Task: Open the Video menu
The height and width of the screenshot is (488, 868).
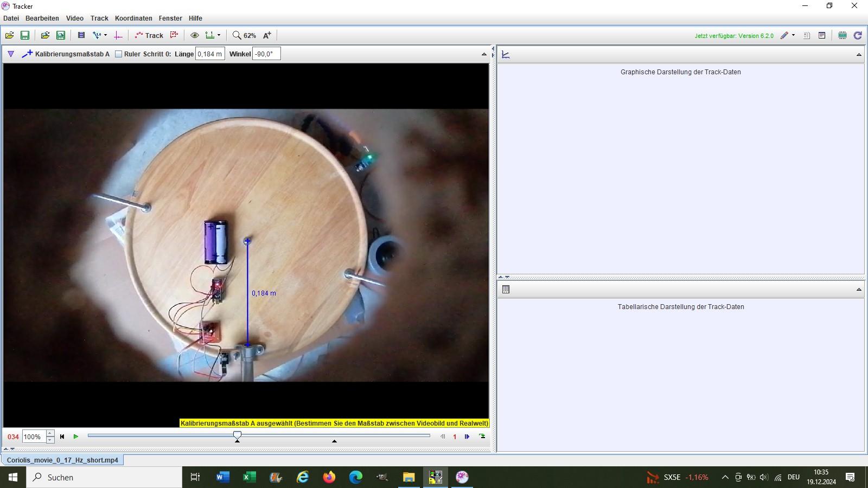Action: pyautogui.click(x=75, y=18)
